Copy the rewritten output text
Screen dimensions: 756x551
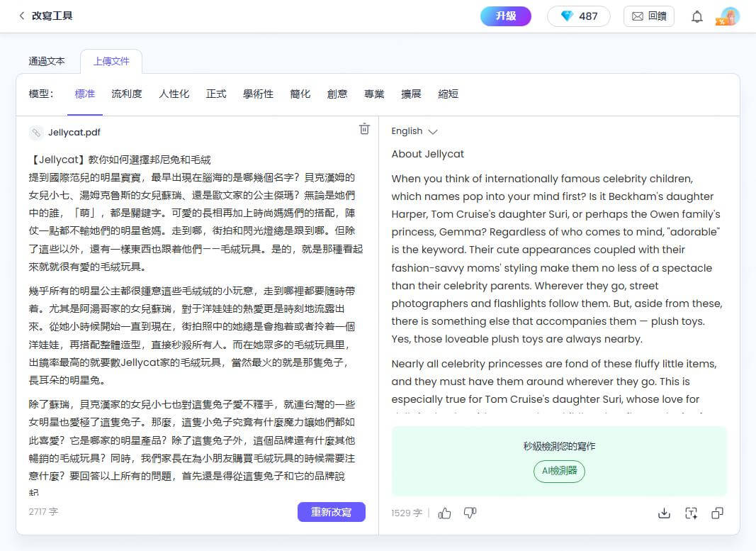718,513
